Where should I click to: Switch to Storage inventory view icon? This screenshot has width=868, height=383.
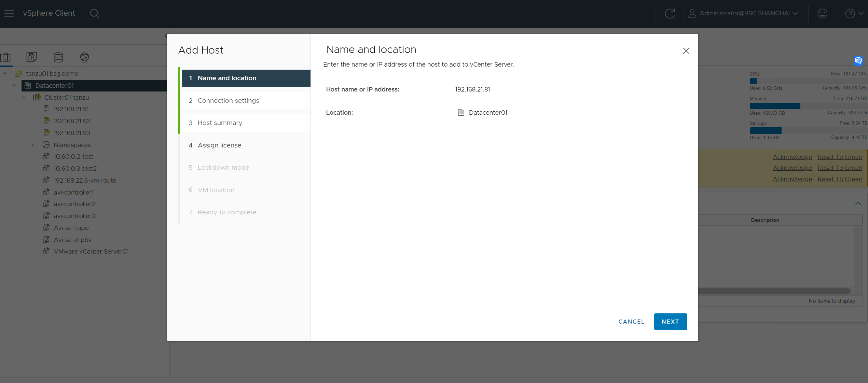58,57
